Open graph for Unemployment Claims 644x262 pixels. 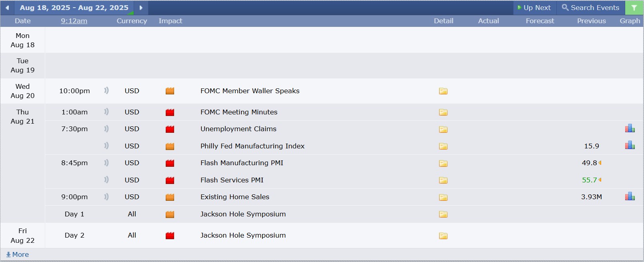click(630, 128)
